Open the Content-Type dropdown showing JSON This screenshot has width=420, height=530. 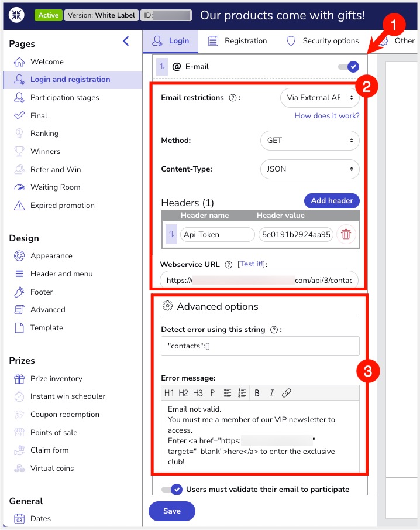tap(309, 169)
